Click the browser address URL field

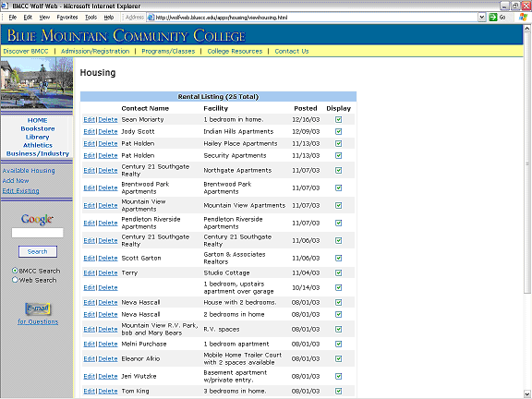coord(312,18)
